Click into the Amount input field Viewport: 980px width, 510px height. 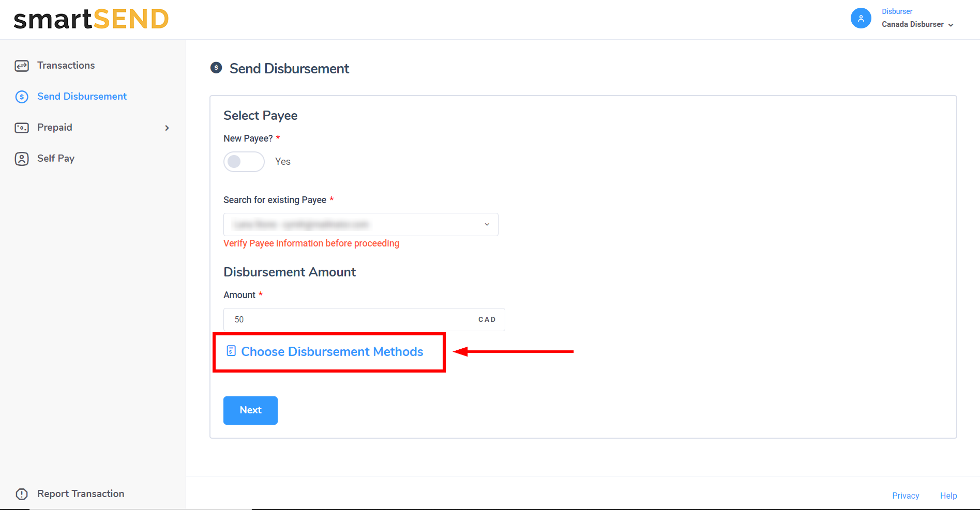click(352, 319)
